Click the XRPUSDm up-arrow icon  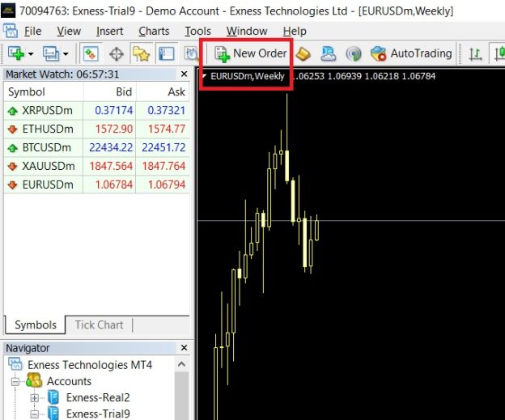(13, 111)
